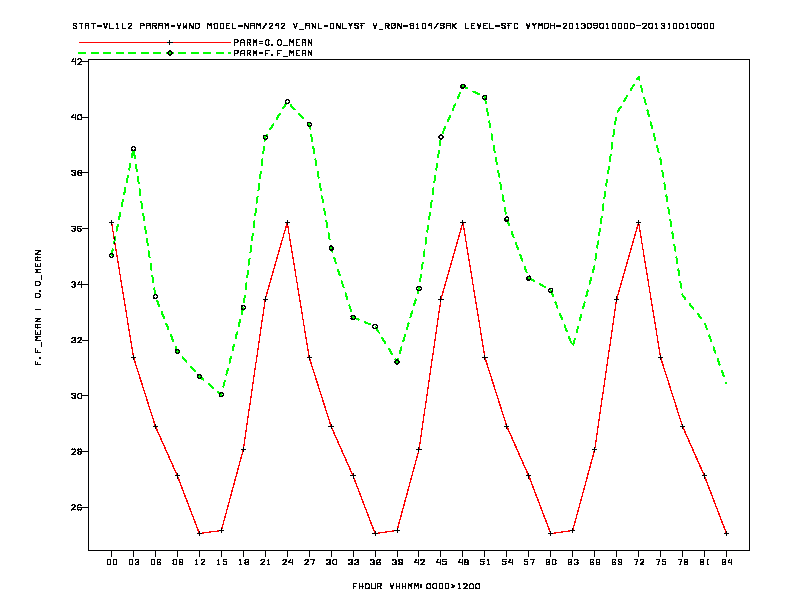Click x-axis tick label 78

tap(682, 562)
